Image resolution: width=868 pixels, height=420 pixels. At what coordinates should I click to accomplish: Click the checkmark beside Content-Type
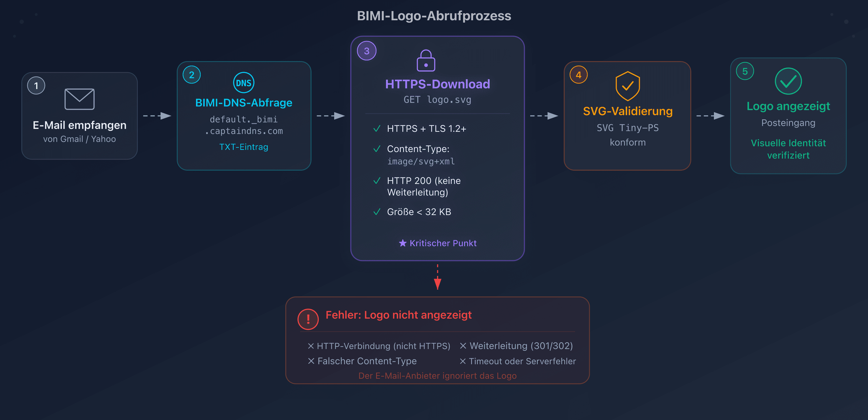pyautogui.click(x=377, y=149)
